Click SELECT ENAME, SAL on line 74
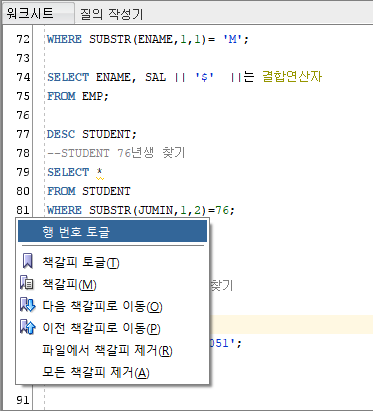Image resolution: width=373 pixels, height=411 pixels. pos(107,77)
